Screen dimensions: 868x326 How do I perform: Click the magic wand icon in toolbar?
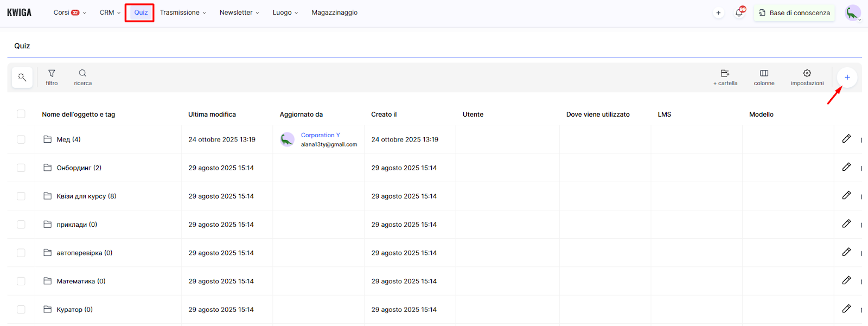22,78
